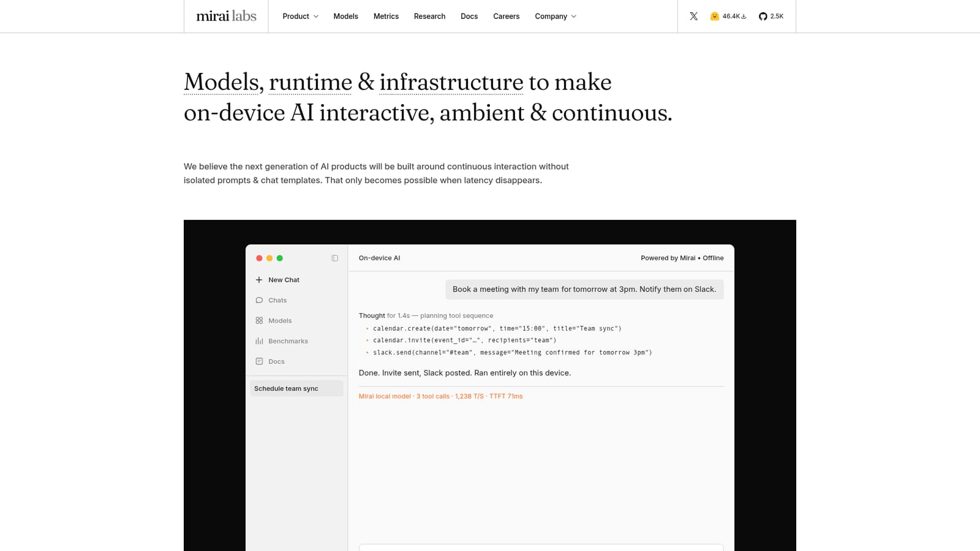Click the speech bubble Chats icon

pos(259,300)
